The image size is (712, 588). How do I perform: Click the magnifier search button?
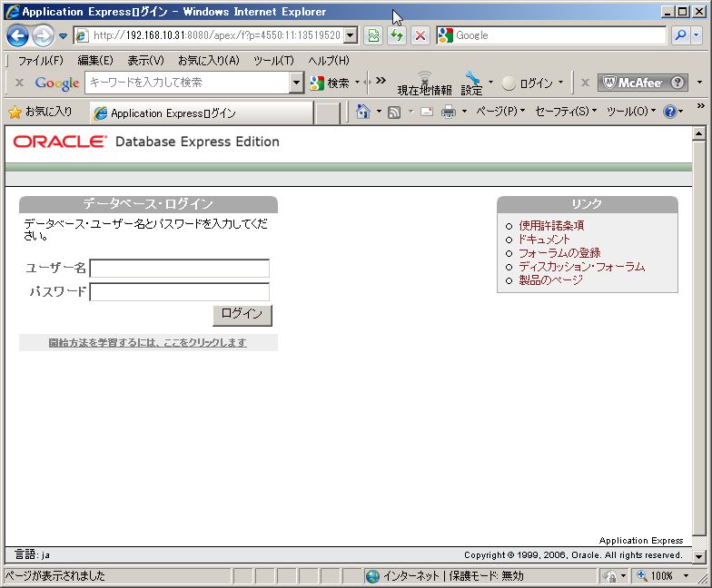tap(680, 35)
